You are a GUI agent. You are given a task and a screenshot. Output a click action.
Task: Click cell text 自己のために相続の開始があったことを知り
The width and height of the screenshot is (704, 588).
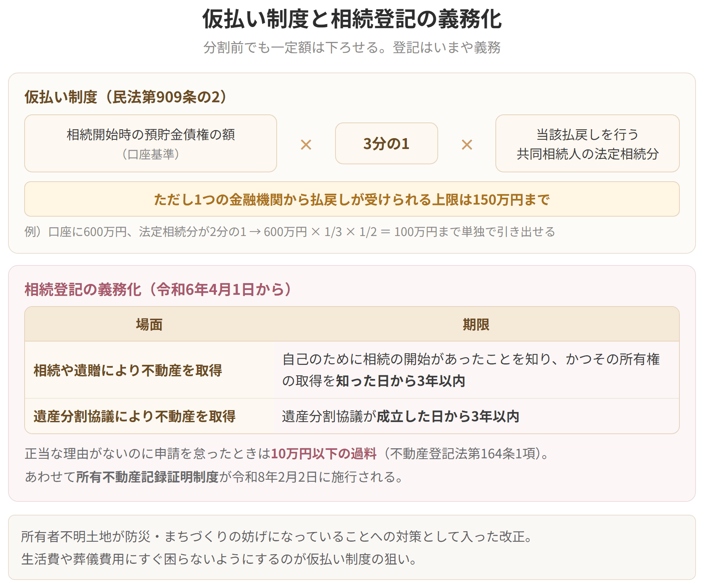(416, 359)
